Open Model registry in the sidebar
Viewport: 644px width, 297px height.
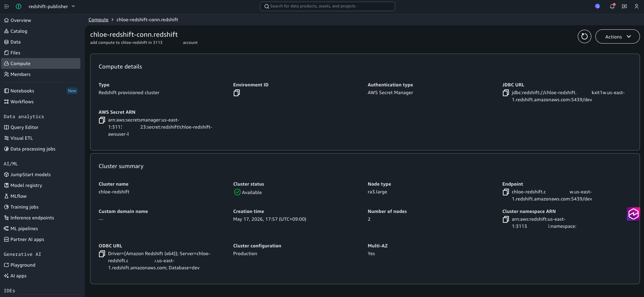pyautogui.click(x=41, y=185)
